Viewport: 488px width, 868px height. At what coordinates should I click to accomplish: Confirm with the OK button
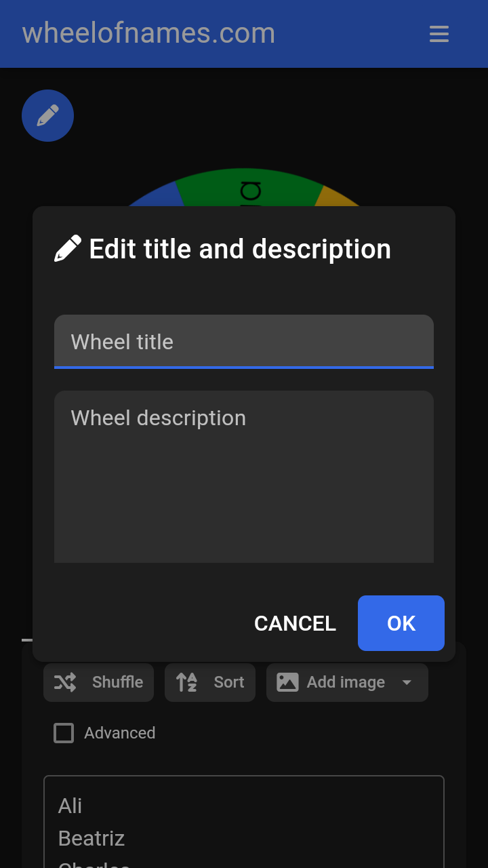401,623
